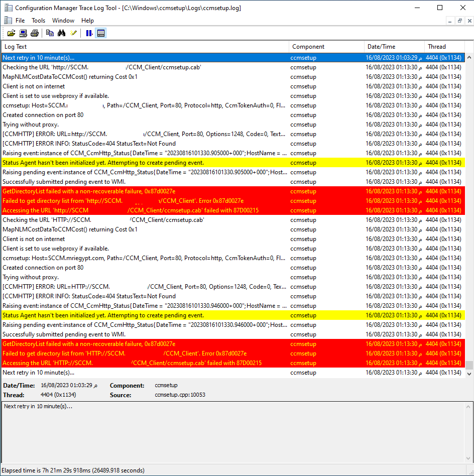Viewport: 474px width, 476px height.
Task: Open the File menu
Action: (20, 21)
